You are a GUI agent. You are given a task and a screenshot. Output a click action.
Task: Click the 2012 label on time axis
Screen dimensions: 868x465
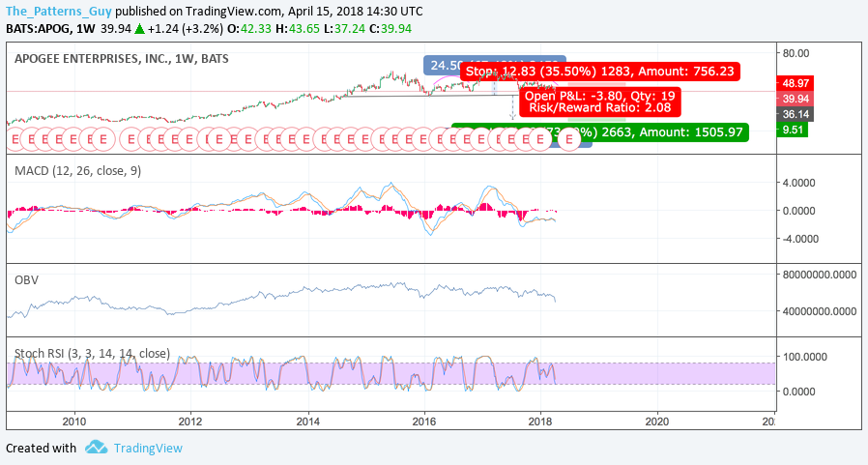(191, 421)
